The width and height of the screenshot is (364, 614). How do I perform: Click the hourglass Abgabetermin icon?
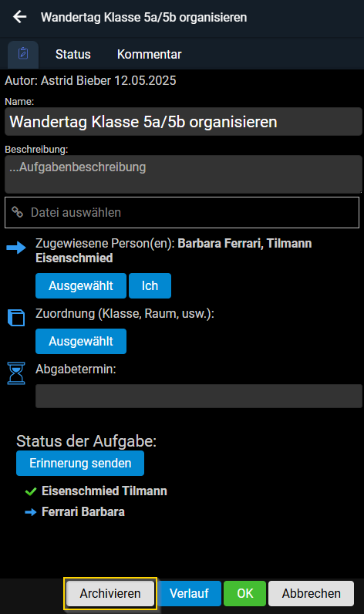click(x=16, y=373)
